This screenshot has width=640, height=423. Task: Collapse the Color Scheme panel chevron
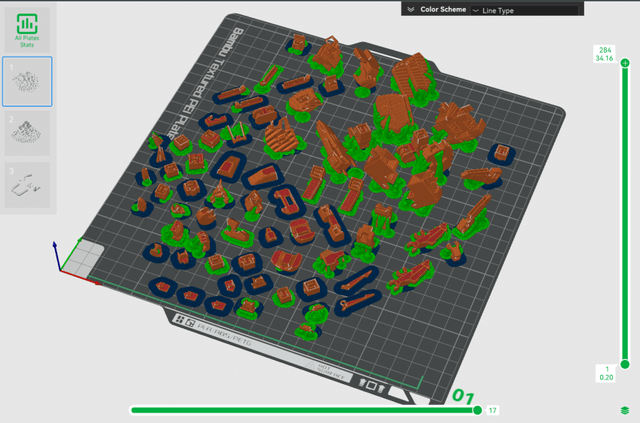pos(409,9)
